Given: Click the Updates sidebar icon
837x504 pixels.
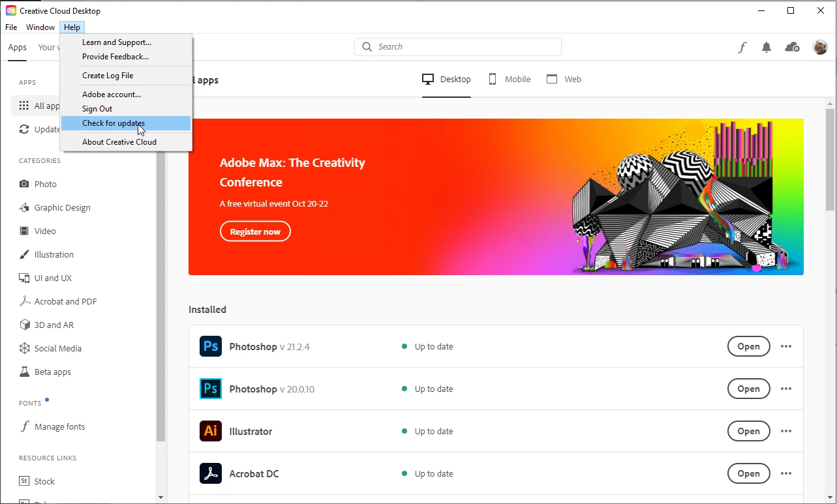Looking at the screenshot, I should click(x=24, y=129).
